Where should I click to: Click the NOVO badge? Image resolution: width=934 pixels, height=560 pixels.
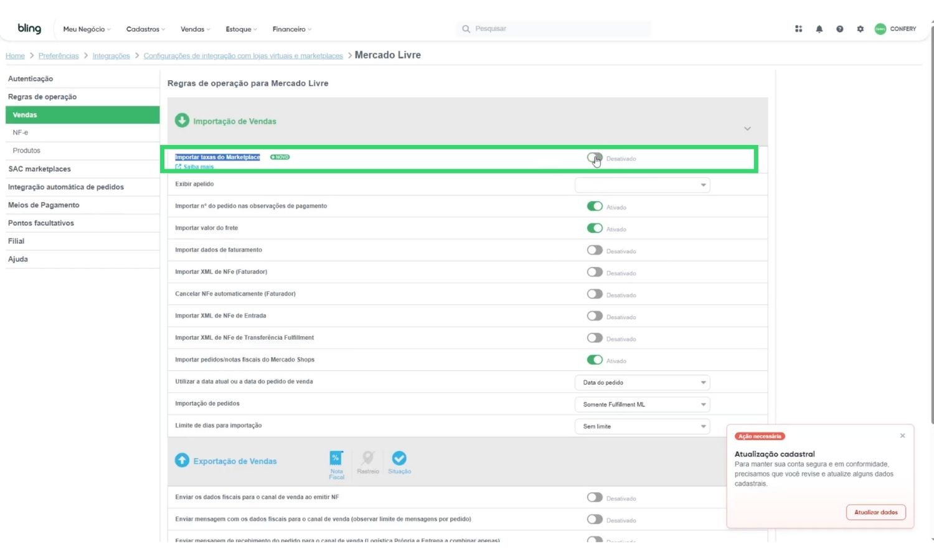[x=280, y=157]
